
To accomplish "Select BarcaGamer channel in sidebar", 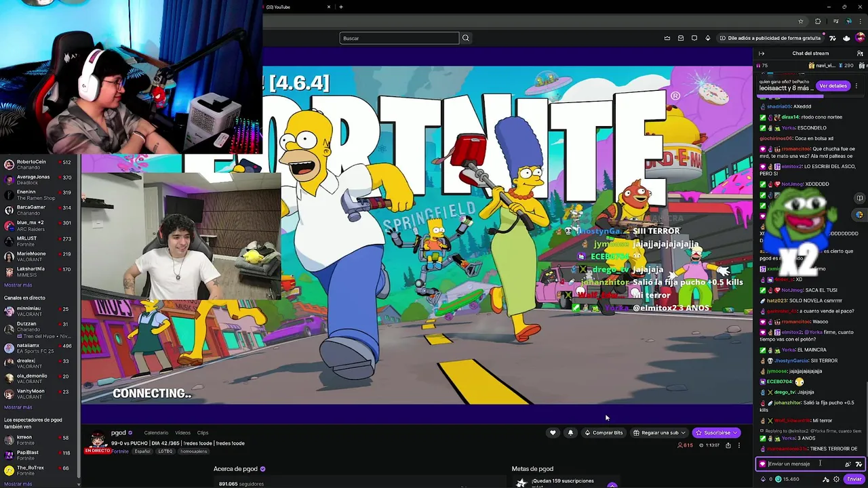I will click(39, 210).
